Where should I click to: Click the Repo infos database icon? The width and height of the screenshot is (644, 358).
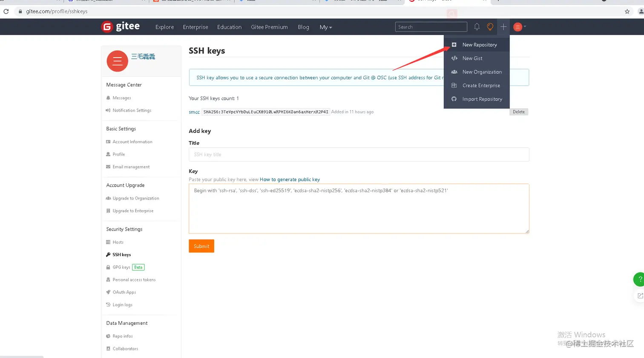(x=108, y=336)
